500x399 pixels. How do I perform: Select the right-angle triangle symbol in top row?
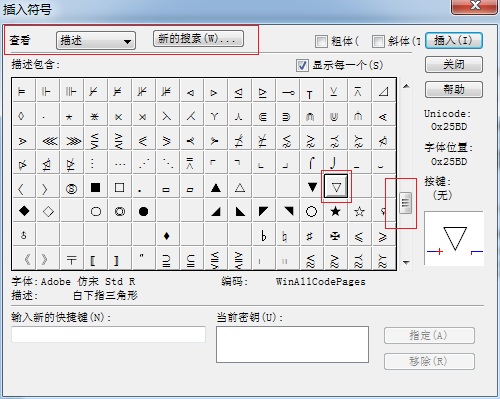point(384,91)
